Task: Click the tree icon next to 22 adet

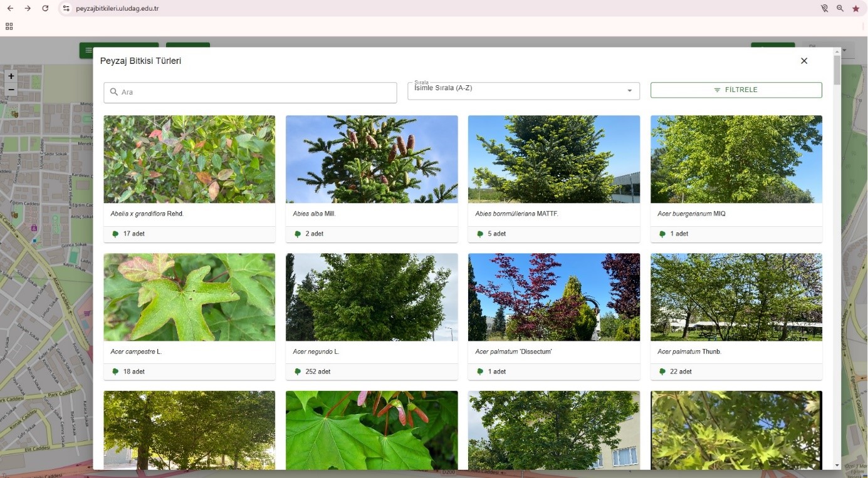Action: click(662, 371)
